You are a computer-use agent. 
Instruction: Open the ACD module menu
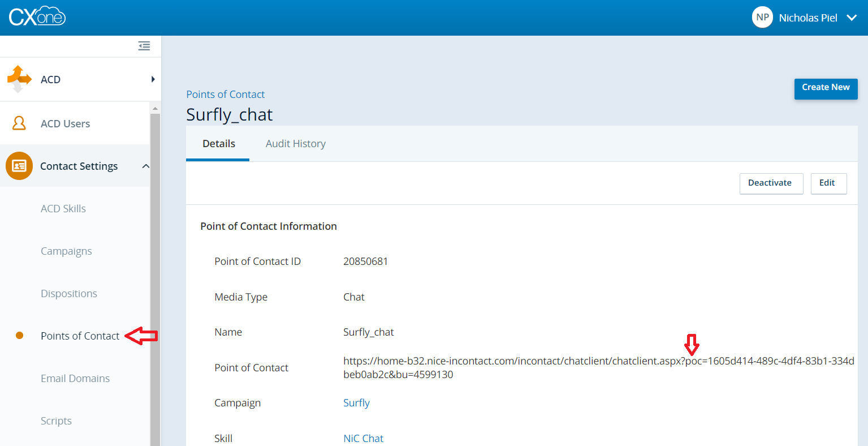(80, 79)
